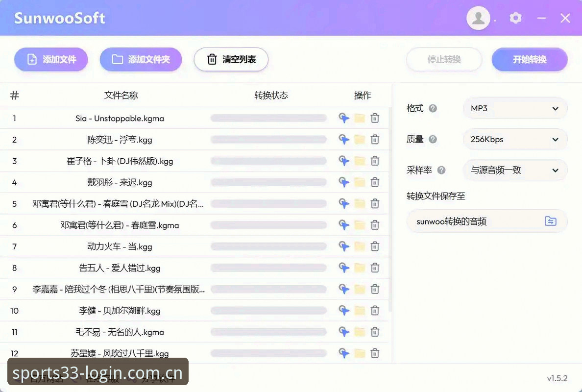The image size is (582, 392).
Task: Click the 转换状态 column header
Action: tap(271, 96)
